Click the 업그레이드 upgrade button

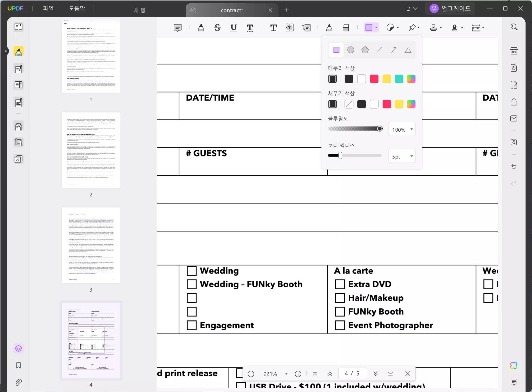point(450,8)
